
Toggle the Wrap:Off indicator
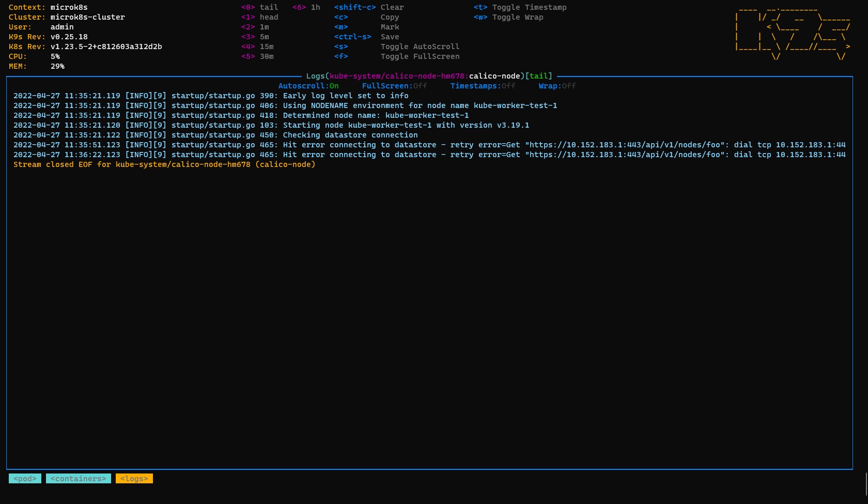[557, 86]
